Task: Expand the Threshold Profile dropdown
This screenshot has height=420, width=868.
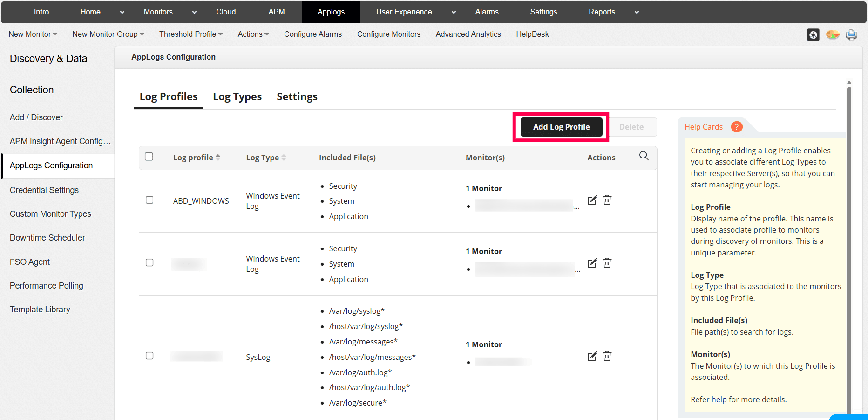Action: click(191, 34)
